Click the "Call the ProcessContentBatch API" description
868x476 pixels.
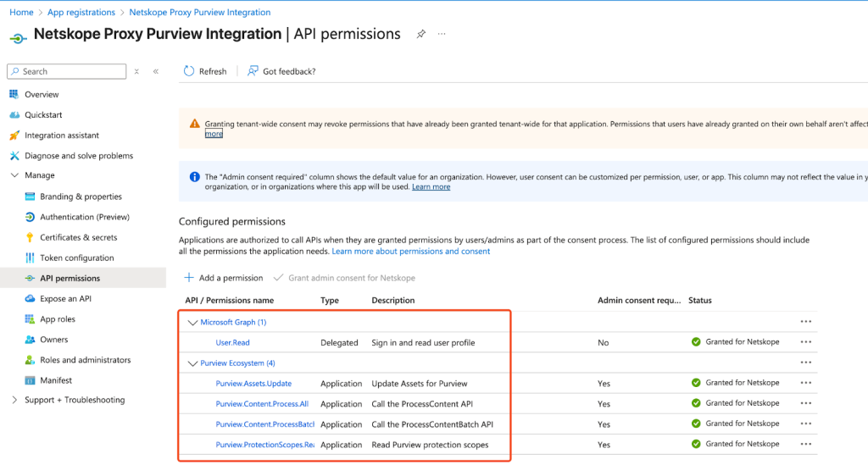tap(432, 424)
